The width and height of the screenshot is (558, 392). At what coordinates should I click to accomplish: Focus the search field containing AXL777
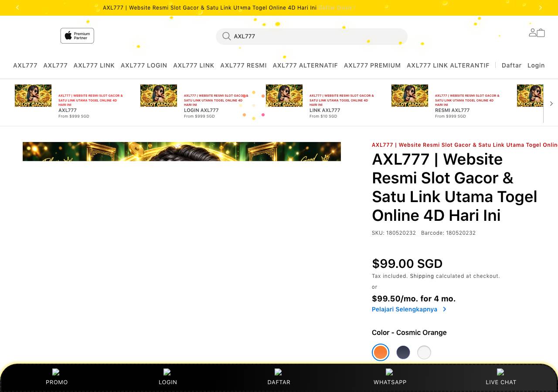[312, 36]
